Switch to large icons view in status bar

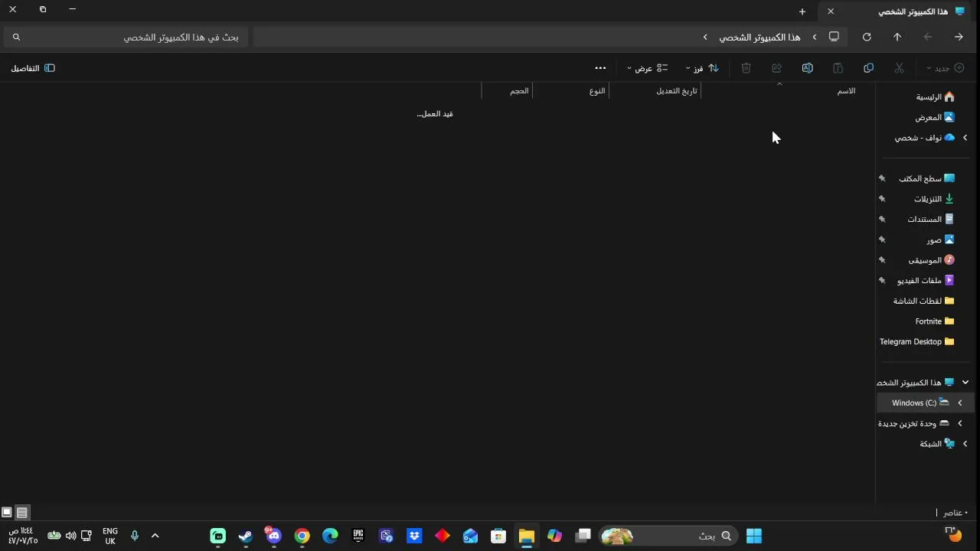tap(7, 513)
